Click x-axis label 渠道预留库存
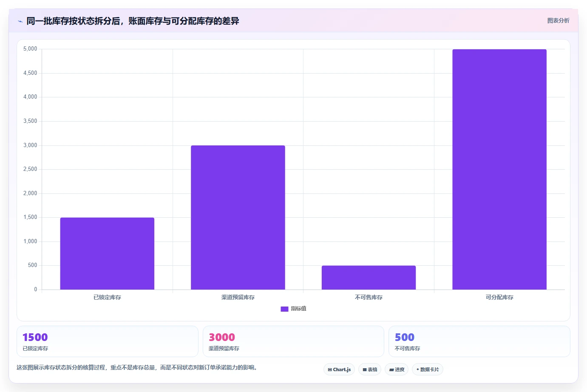The width and height of the screenshot is (587, 392). click(x=238, y=297)
